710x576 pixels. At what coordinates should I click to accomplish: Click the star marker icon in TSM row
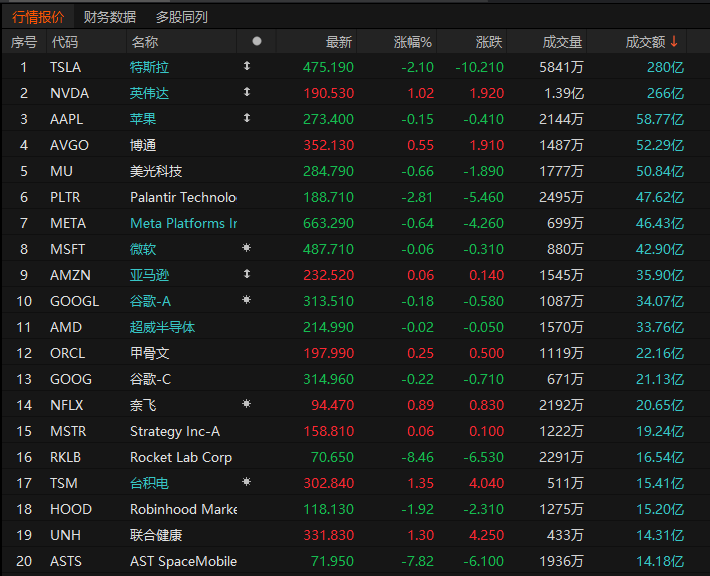pyautogui.click(x=246, y=481)
